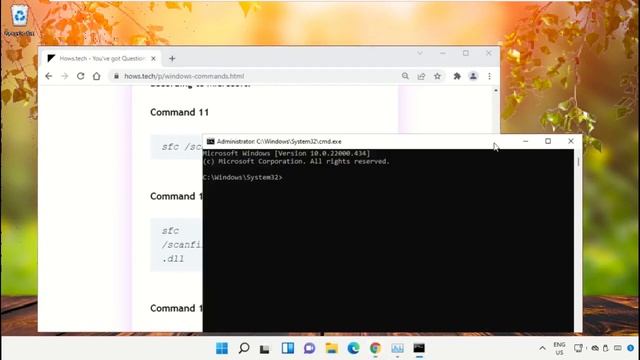Switch to Command Prompt on taskbar
640x360 pixels.
pos(419,348)
